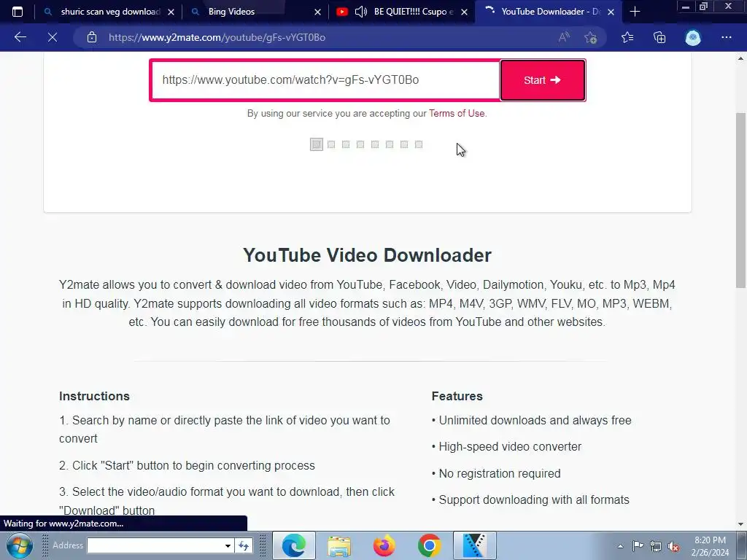
Task: Show hidden tray icons arrow
Action: [x=620, y=546]
